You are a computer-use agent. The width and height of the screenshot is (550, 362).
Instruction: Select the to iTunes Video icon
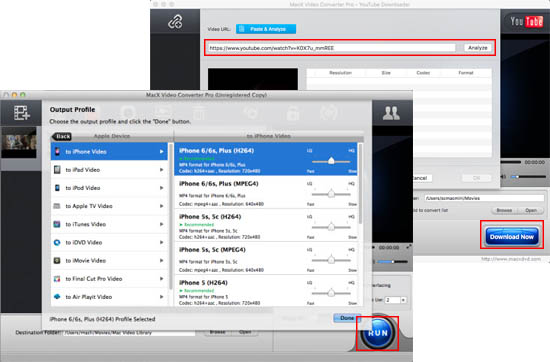click(57, 224)
